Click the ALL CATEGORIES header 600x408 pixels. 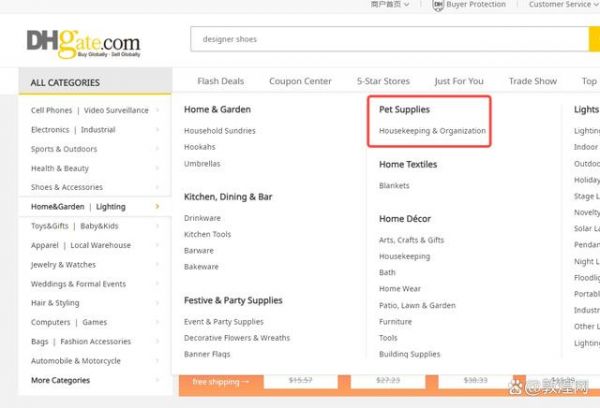pyautogui.click(x=95, y=82)
